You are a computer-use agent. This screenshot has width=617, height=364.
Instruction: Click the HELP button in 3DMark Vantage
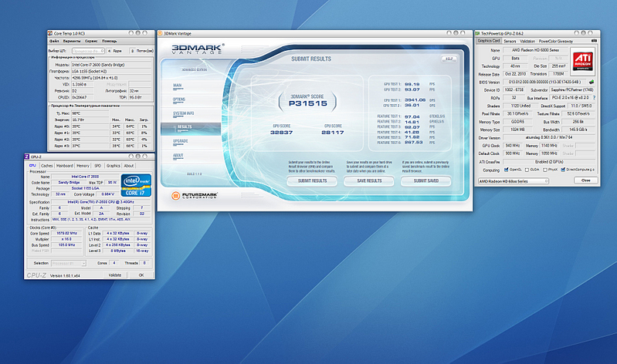(x=449, y=59)
